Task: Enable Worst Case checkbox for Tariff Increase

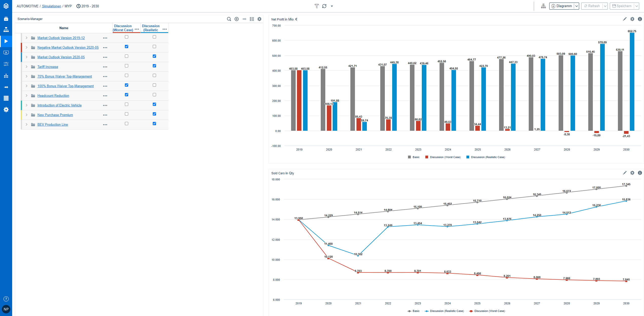Action: [x=126, y=66]
